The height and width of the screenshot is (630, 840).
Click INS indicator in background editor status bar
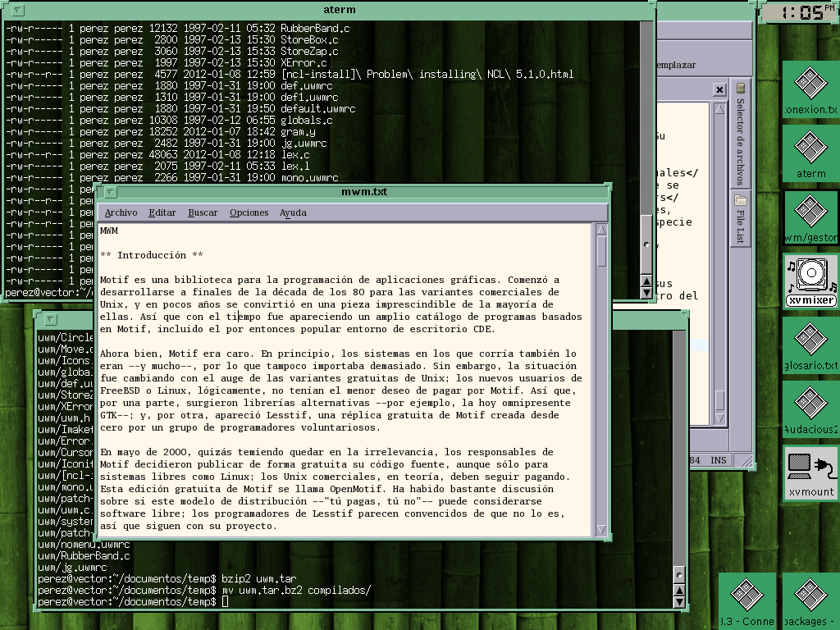click(719, 460)
